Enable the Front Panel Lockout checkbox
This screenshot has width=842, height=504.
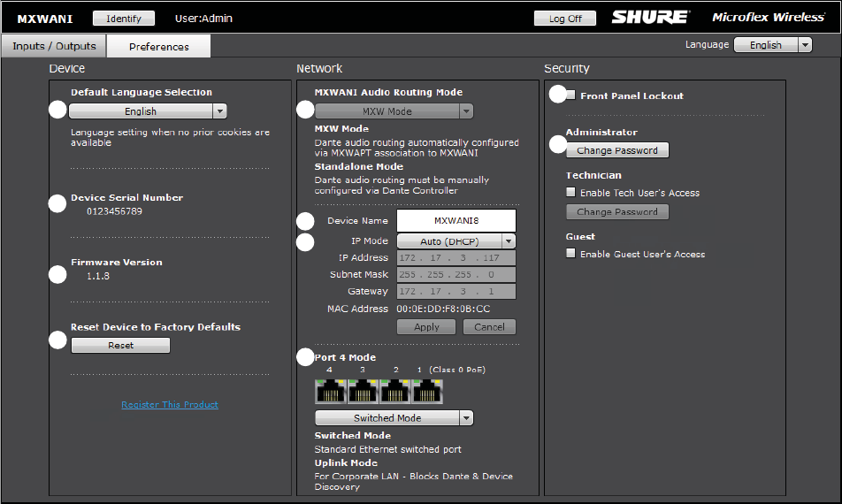571,95
